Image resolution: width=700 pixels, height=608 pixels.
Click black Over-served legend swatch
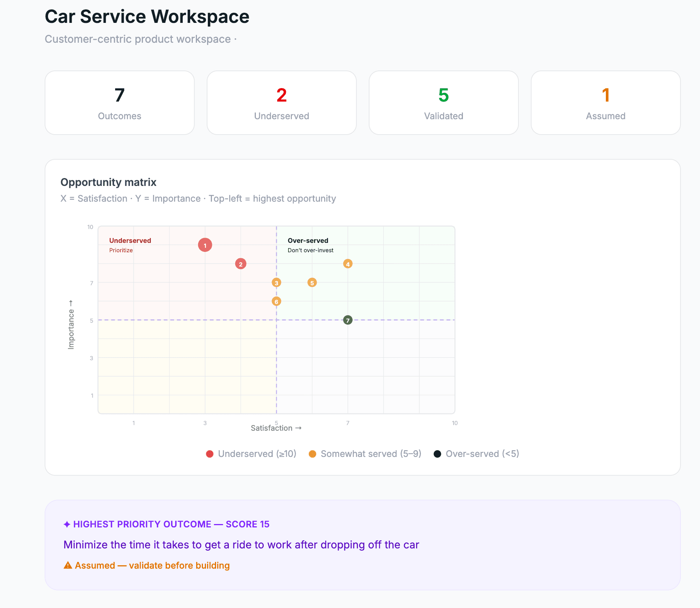click(437, 454)
